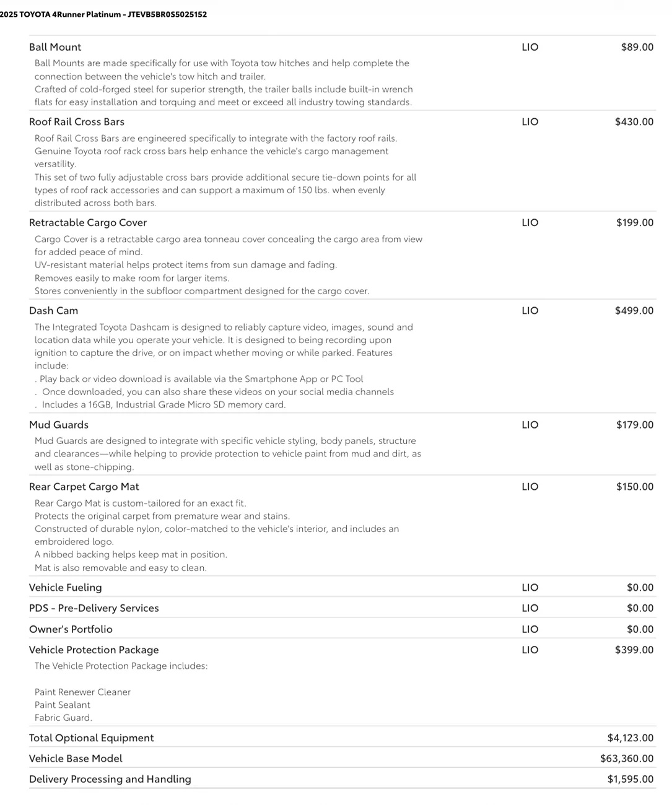
Task: Click the $499.00 Dash Cam price
Action: click(x=634, y=311)
